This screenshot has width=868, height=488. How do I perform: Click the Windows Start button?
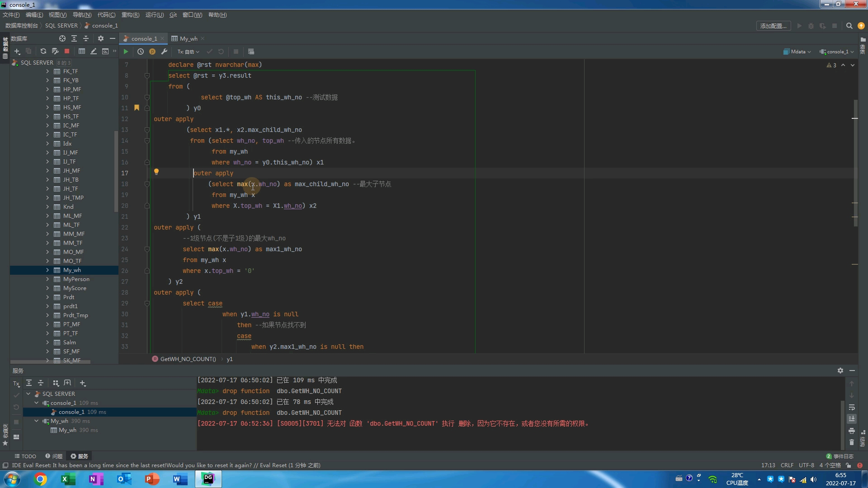point(12,479)
